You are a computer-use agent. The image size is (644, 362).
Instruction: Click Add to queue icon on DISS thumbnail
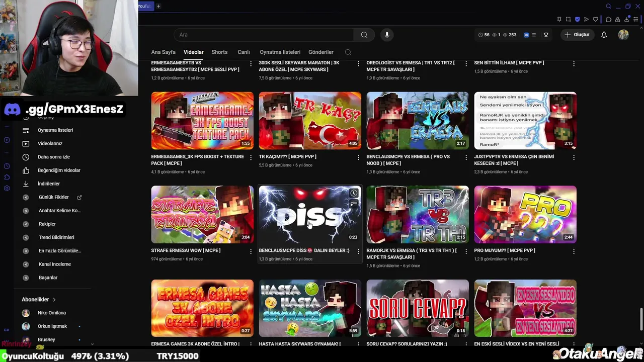354,204
